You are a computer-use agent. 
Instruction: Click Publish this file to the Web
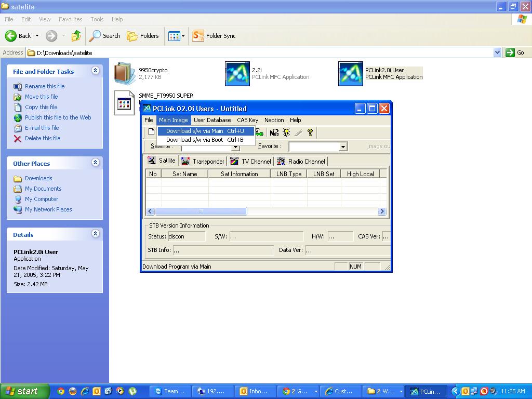(58, 117)
